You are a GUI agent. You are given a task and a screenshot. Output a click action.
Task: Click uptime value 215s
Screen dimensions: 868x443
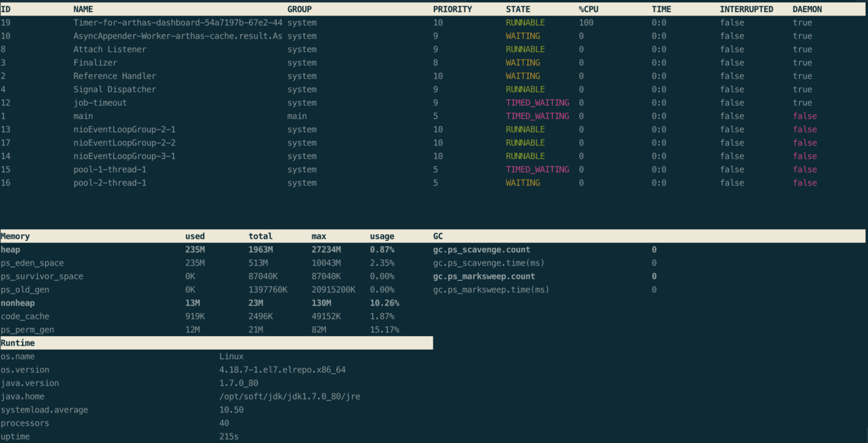pyautogui.click(x=229, y=437)
